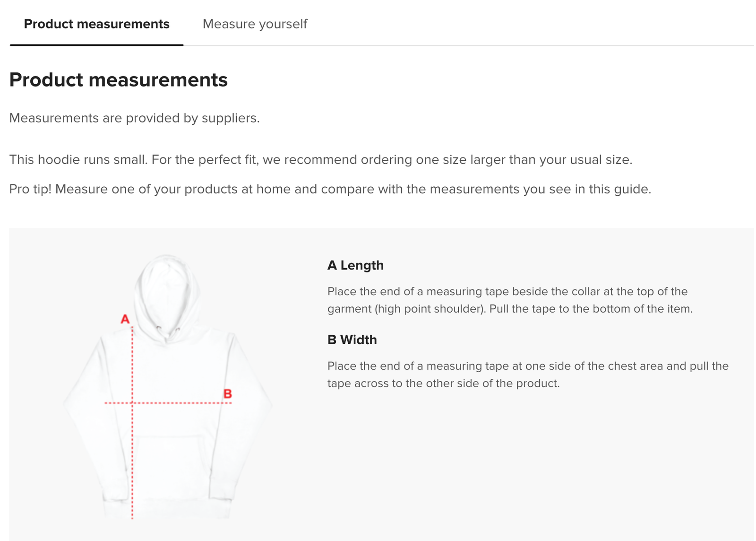Screen dimensions: 756x541
Task: Click the "This hoodie runs small" notice
Action: pyautogui.click(x=320, y=160)
